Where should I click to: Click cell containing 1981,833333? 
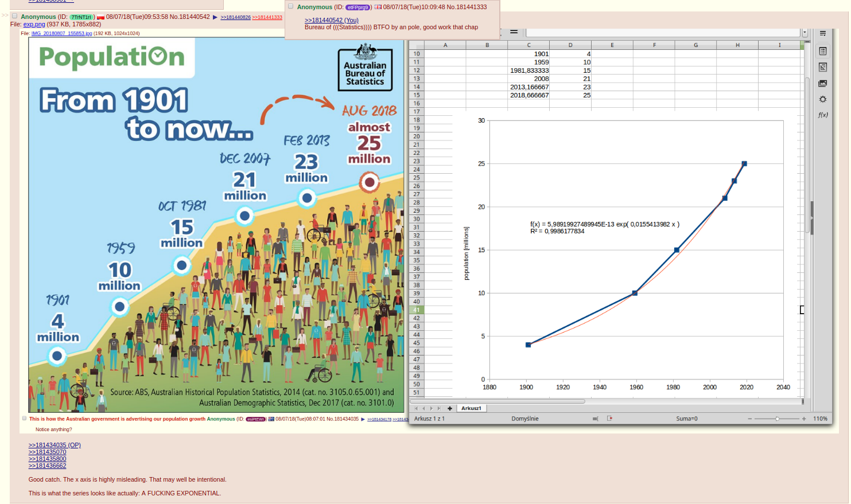(529, 71)
